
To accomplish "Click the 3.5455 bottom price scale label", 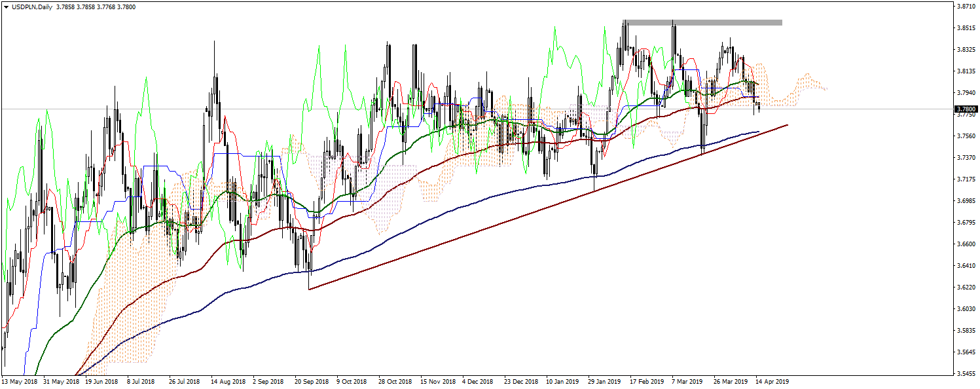I will [966, 374].
